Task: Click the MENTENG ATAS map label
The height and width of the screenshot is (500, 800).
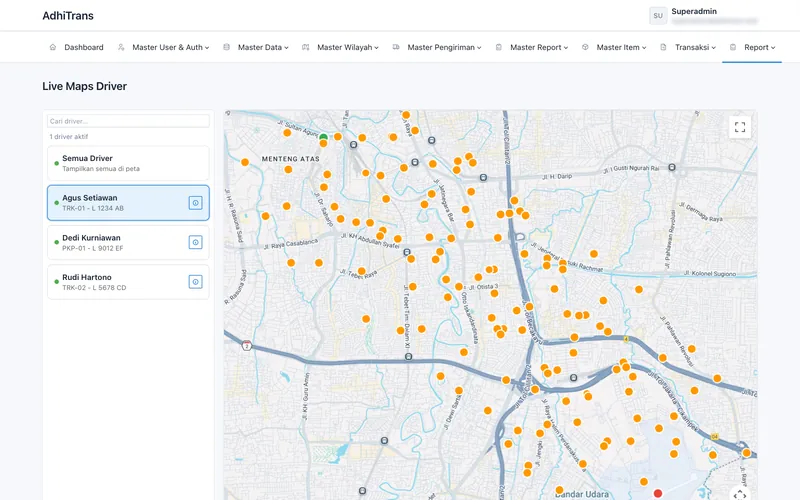Action: coord(291,159)
